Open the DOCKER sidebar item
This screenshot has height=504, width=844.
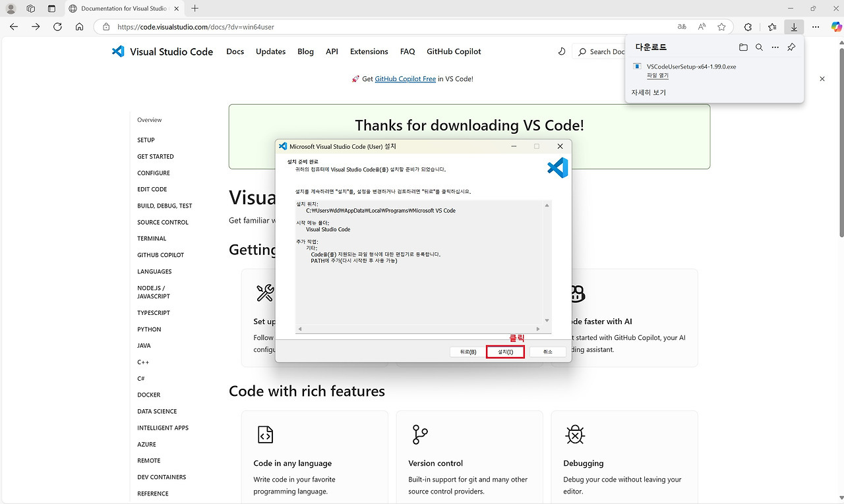149,395
